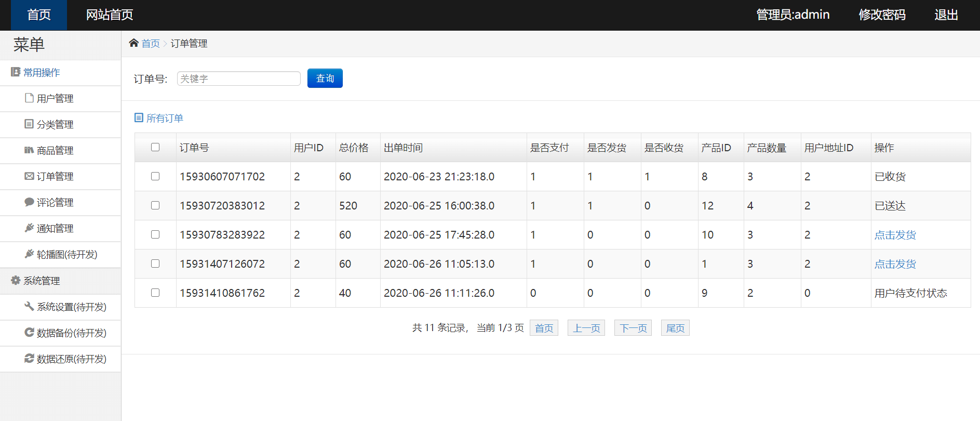Click the gear icon beside 系统管理
980x421 pixels.
point(16,280)
